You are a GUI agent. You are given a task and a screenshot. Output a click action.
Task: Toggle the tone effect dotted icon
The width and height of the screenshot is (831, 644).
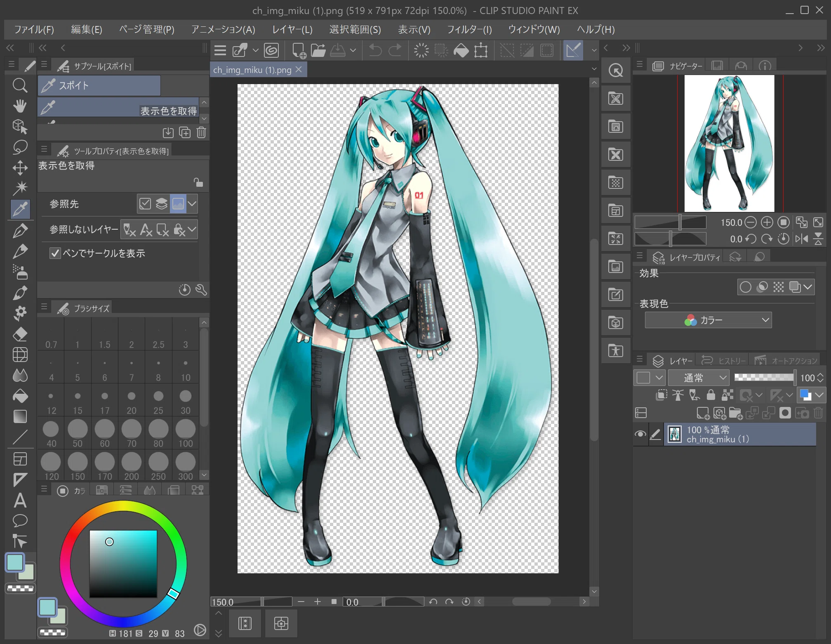tap(778, 287)
